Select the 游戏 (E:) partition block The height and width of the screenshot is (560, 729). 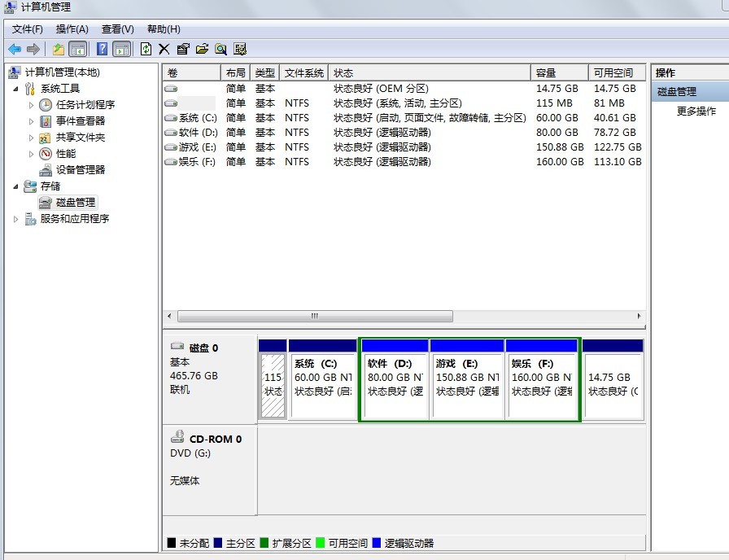tap(467, 379)
